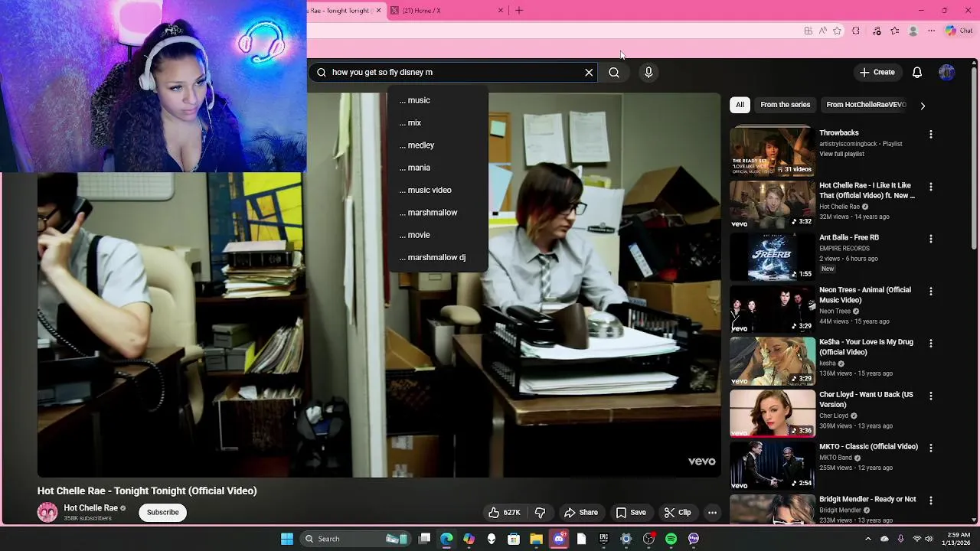Open options for Ant Balla - Free RB
The width and height of the screenshot is (980, 551).
pos(931,239)
